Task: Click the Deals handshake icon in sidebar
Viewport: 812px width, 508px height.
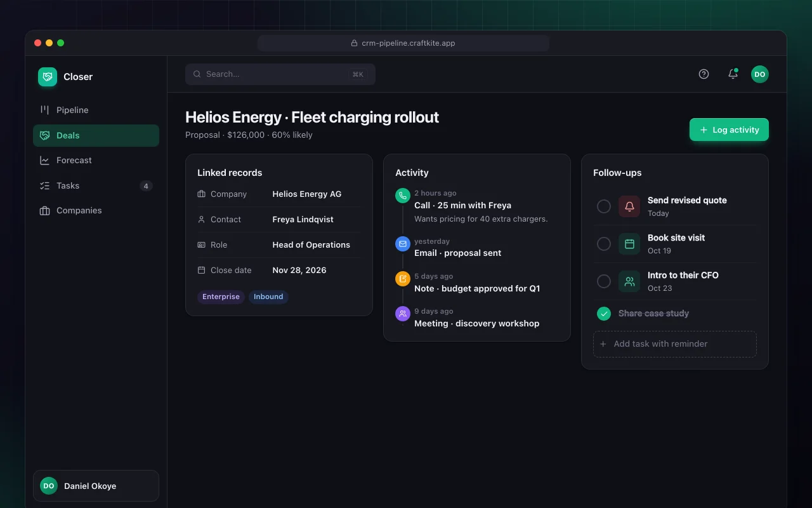Action: 44,135
